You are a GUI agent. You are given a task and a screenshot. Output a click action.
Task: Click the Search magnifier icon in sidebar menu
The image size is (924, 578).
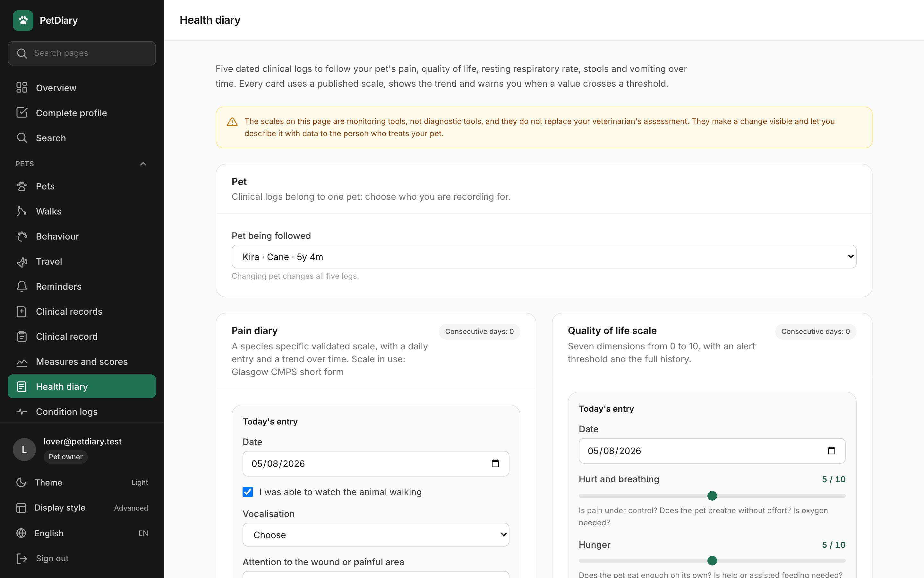point(22,138)
